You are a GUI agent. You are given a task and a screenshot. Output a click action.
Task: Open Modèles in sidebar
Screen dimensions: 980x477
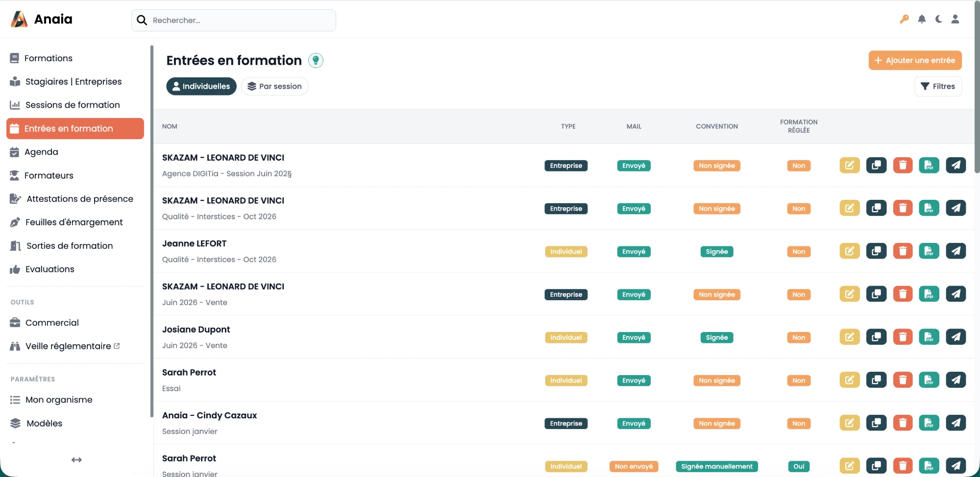(x=75, y=424)
